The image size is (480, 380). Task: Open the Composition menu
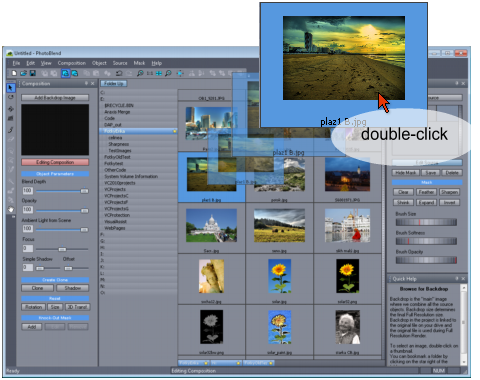(x=72, y=63)
